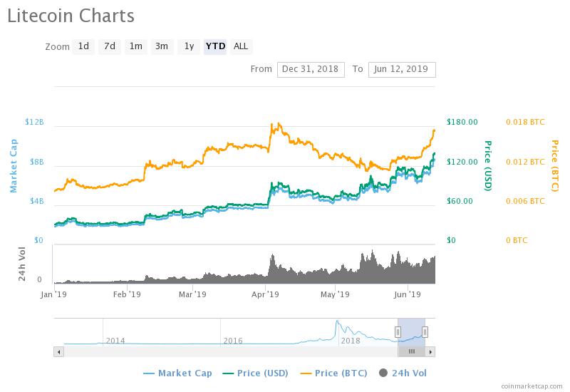The image size is (570, 392).
Task: Select the YTD zoom tab
Action: [215, 46]
